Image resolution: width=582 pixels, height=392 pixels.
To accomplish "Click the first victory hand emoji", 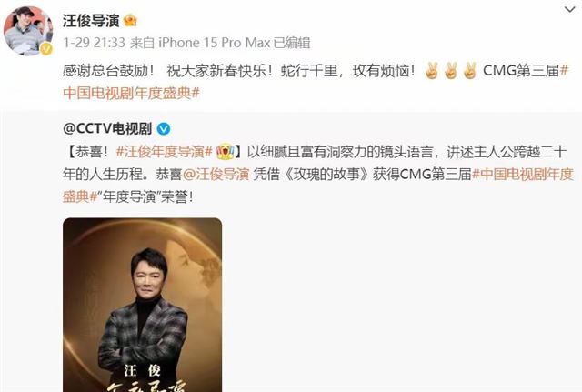I will 432,71.
